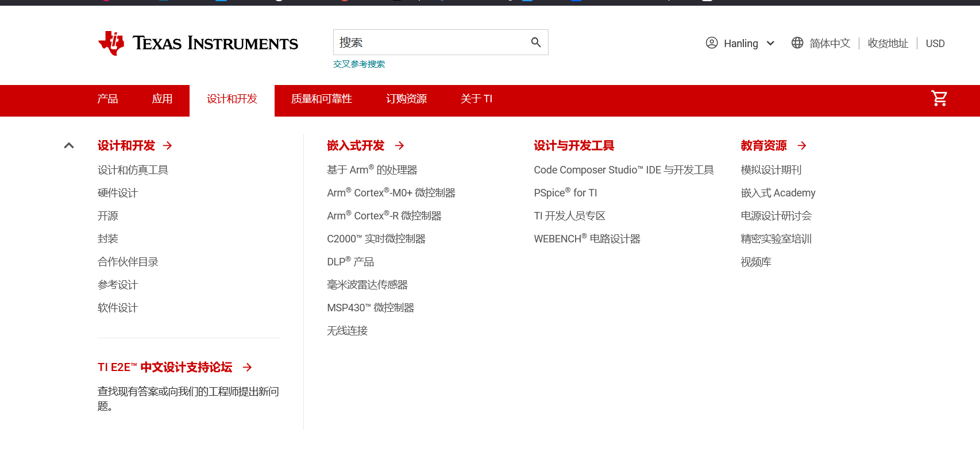980x452 pixels.
Task: Open 嵌入式 Academy link
Action: tap(778, 193)
